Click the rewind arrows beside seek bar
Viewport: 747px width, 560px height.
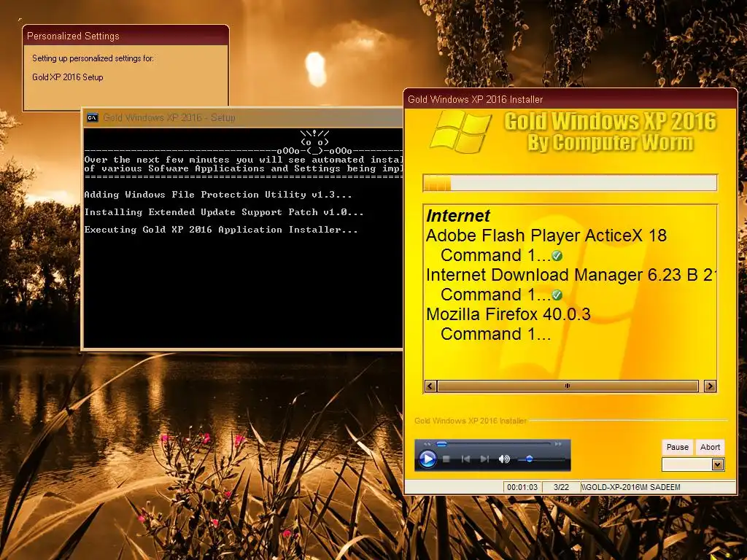(x=427, y=444)
